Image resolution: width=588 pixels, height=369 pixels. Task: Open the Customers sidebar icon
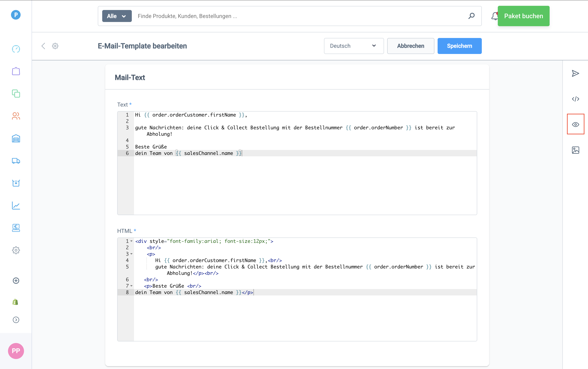click(x=16, y=116)
